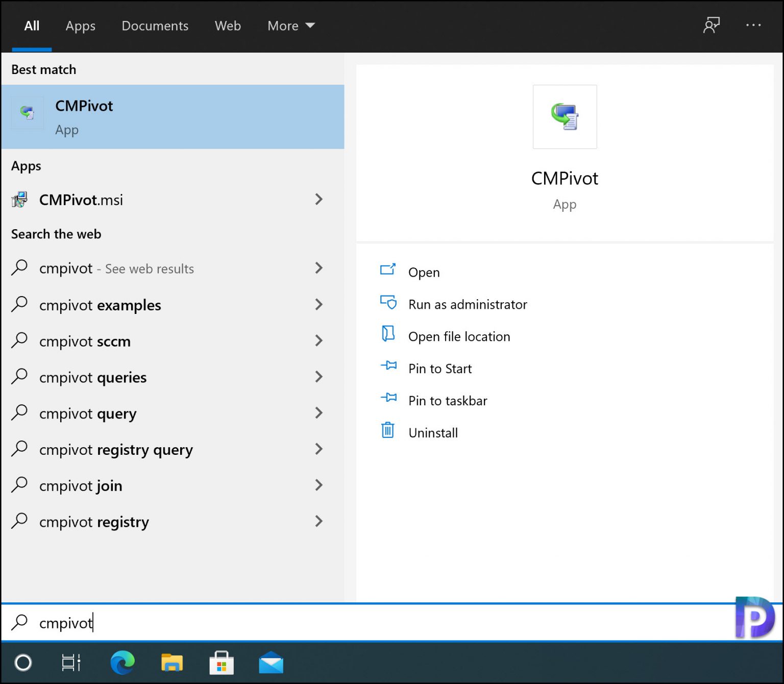The image size is (784, 684).
Task: Expand chevron for cmpivot query
Action: pos(319,413)
